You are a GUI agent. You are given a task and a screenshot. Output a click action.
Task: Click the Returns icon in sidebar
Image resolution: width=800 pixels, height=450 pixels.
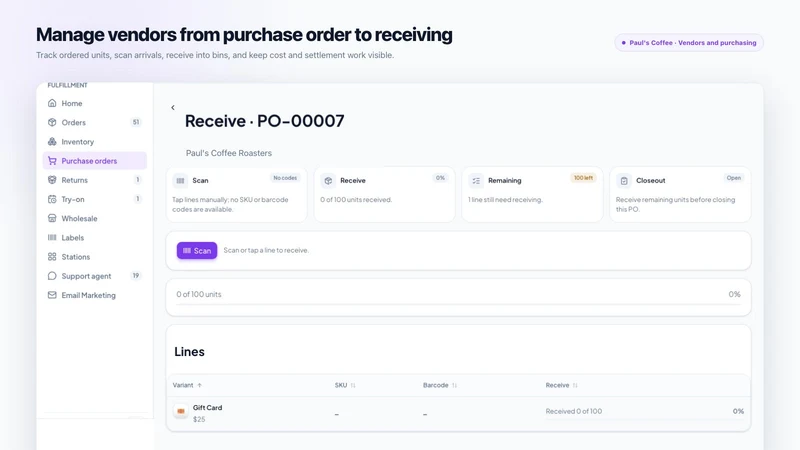(52, 180)
